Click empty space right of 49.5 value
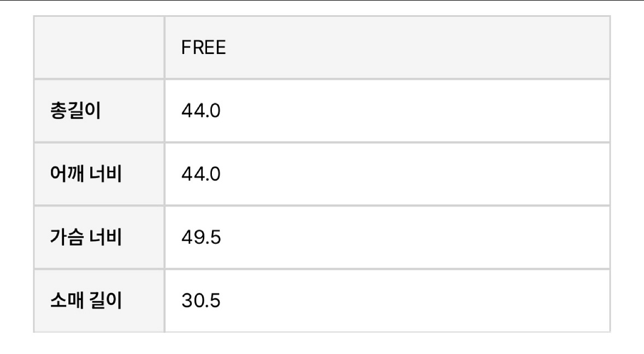Viewport: 644px width, 354px height. point(415,238)
